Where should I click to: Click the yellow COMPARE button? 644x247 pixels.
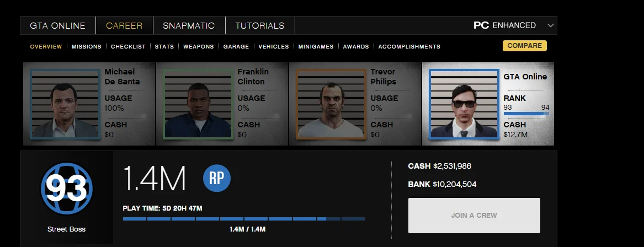[x=524, y=46]
